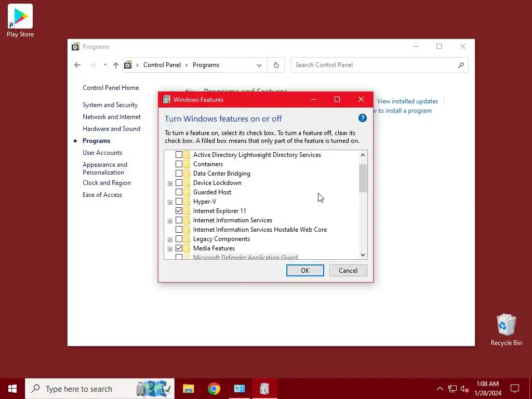Click the Programs window title icon
The width and height of the screenshot is (532, 399).
(75, 47)
